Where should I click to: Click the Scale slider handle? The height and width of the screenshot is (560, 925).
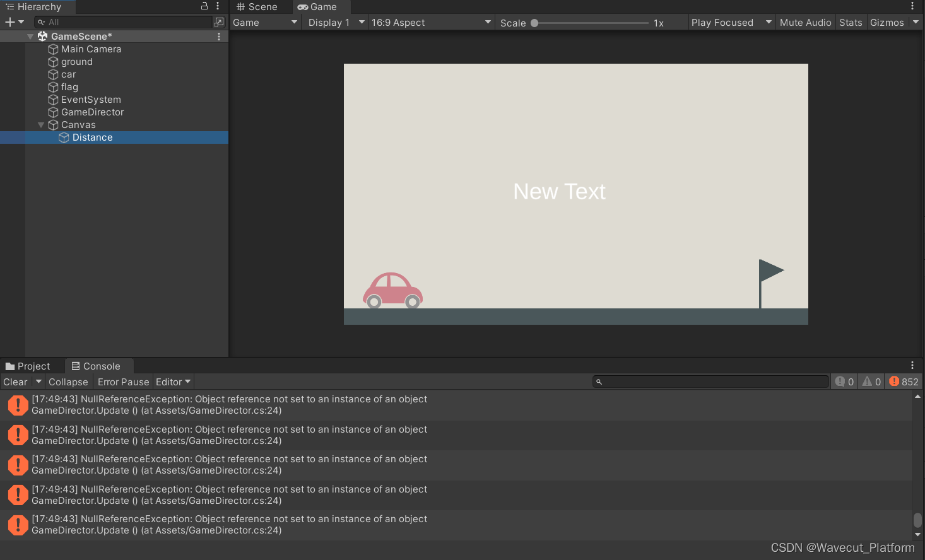pyautogui.click(x=534, y=23)
